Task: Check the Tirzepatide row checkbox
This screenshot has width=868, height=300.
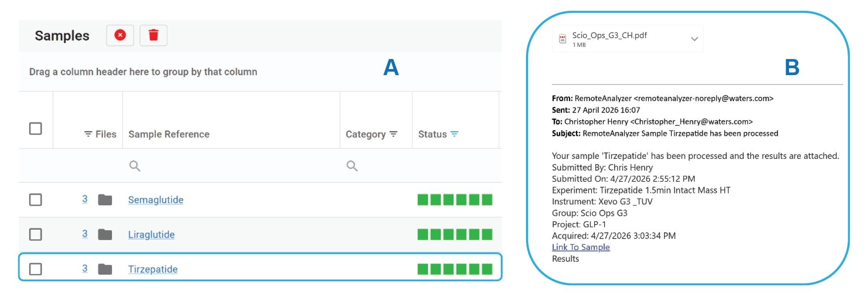Action: point(36,269)
